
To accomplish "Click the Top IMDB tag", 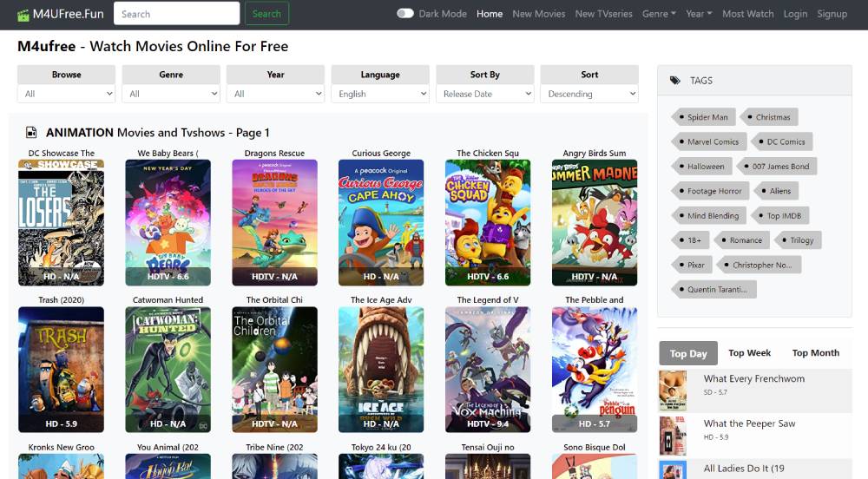I will click(x=780, y=216).
